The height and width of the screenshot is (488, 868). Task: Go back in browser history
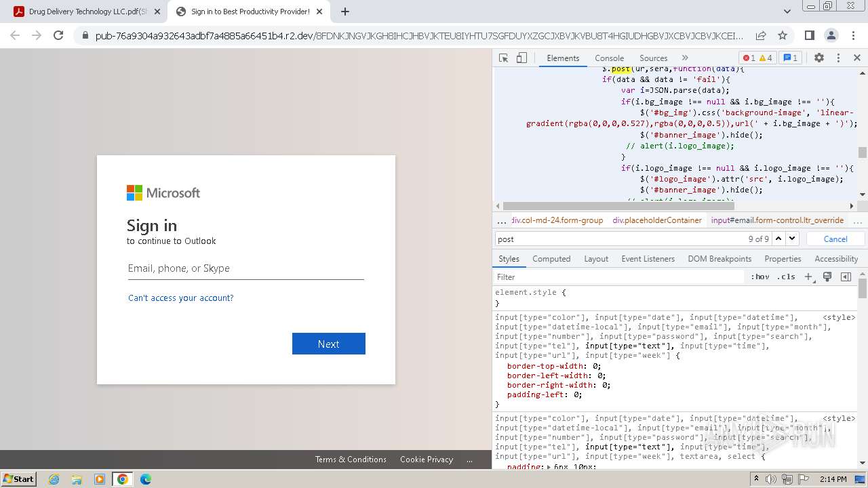(x=15, y=36)
